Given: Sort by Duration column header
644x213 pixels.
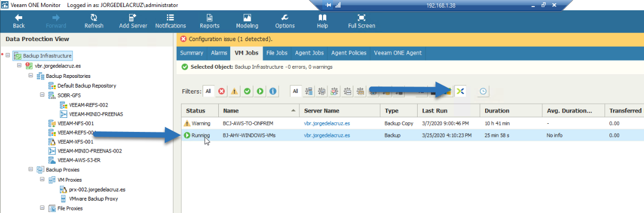Looking at the screenshot, I should [511, 111].
